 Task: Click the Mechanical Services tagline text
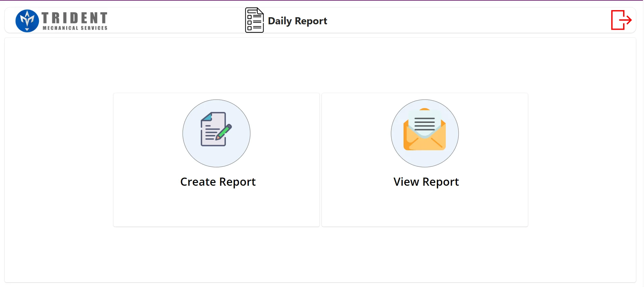[75, 28]
